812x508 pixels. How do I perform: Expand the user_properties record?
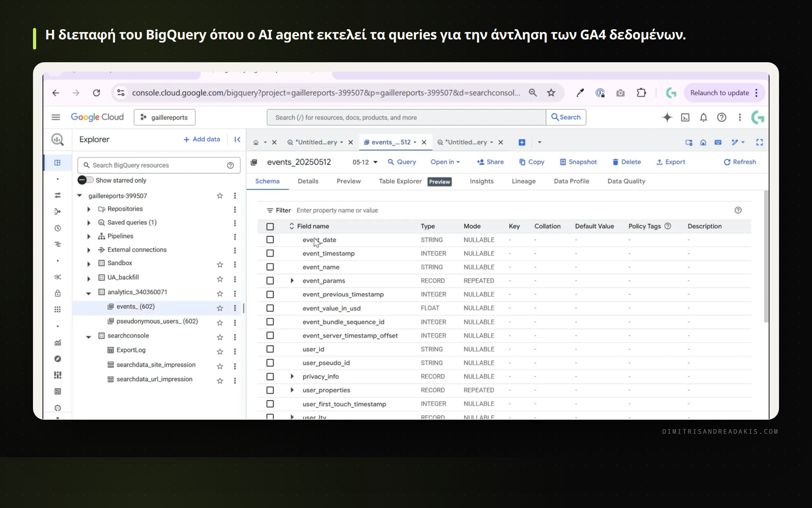click(x=292, y=390)
